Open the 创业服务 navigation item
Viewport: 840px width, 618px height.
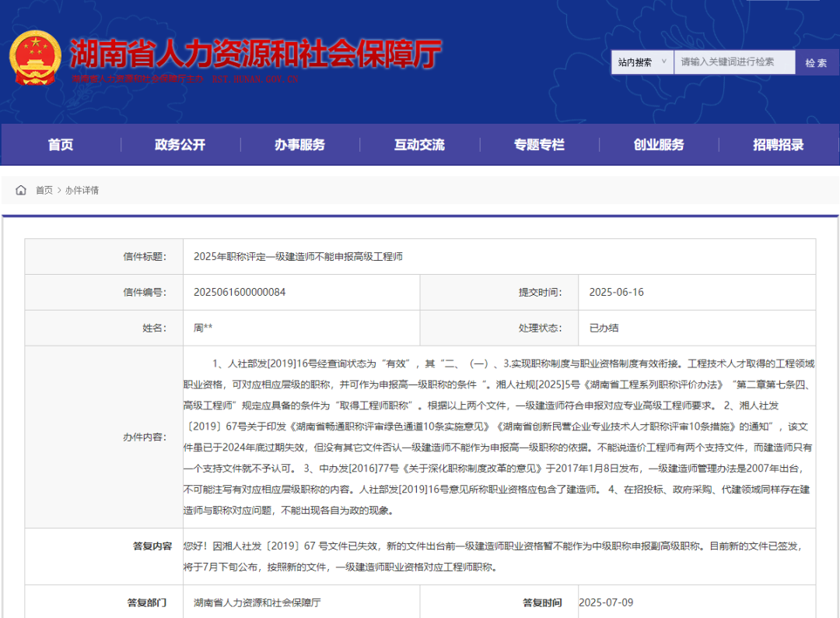pyautogui.click(x=659, y=145)
